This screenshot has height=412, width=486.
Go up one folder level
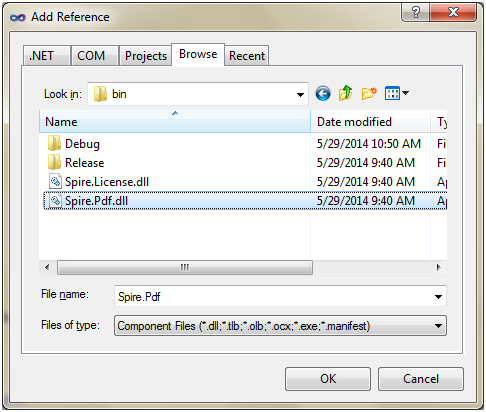346,93
